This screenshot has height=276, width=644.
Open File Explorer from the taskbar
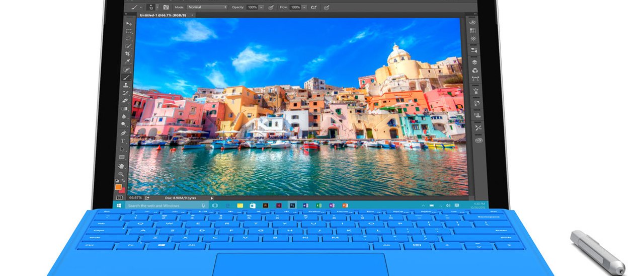pos(240,205)
